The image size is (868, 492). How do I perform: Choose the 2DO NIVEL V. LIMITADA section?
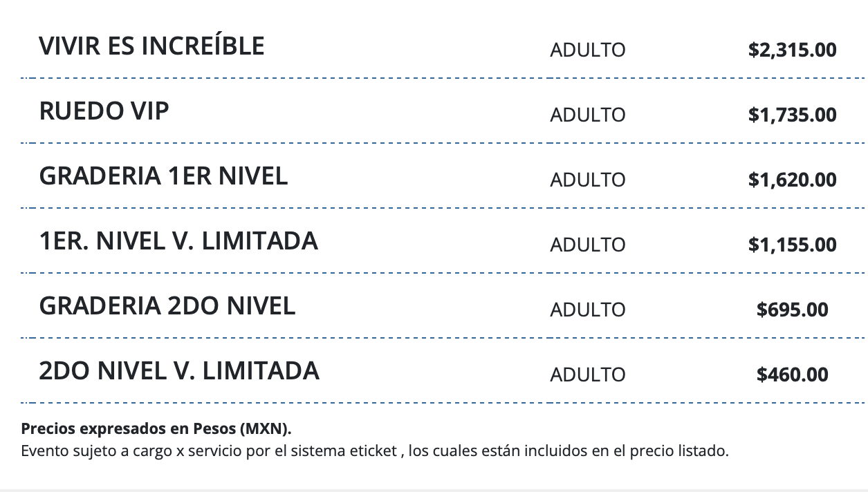(x=179, y=371)
